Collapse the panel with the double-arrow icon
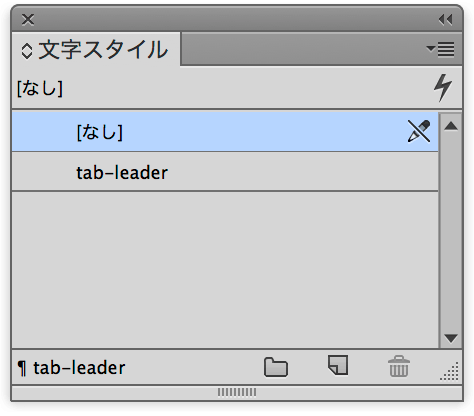This screenshot has height=416, width=474. click(x=445, y=20)
